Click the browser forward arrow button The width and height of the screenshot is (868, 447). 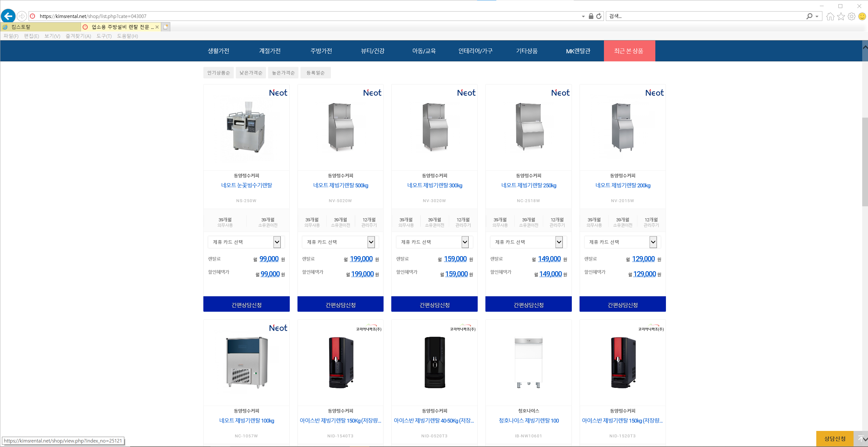(x=22, y=16)
